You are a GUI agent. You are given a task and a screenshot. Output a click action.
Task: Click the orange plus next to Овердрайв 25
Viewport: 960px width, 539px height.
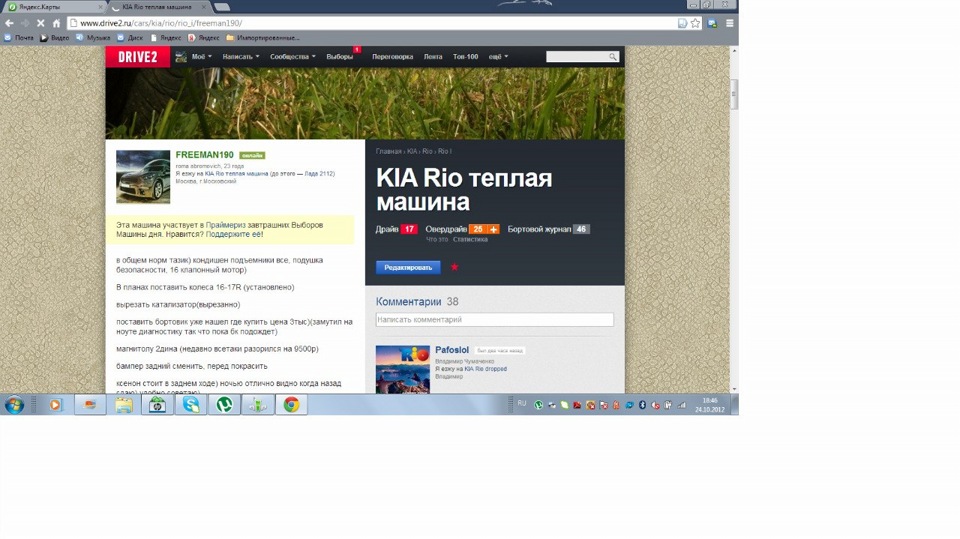493,229
